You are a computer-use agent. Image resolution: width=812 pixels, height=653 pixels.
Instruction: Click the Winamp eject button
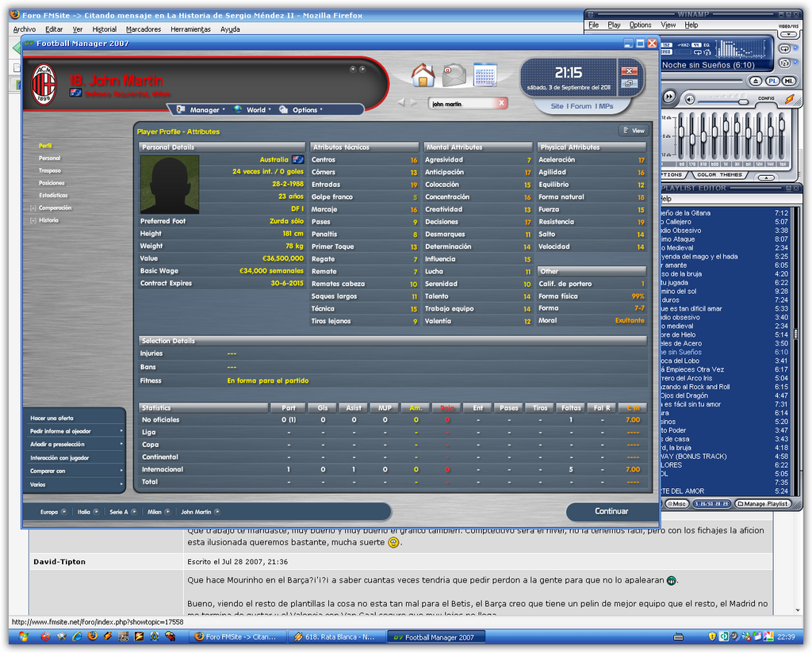[756, 82]
